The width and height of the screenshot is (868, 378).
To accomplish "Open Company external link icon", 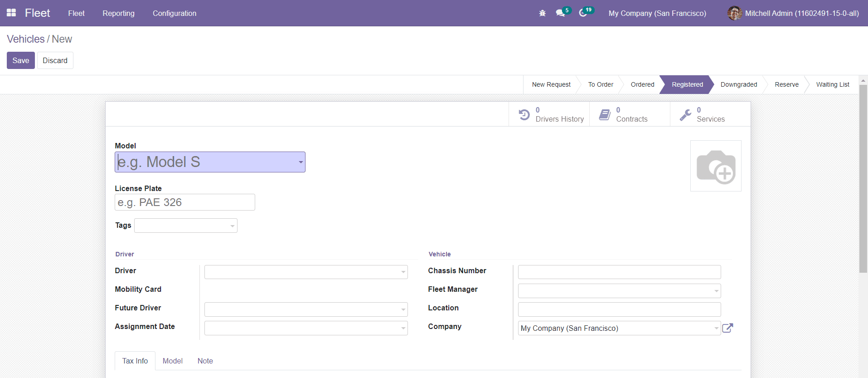I will point(727,328).
